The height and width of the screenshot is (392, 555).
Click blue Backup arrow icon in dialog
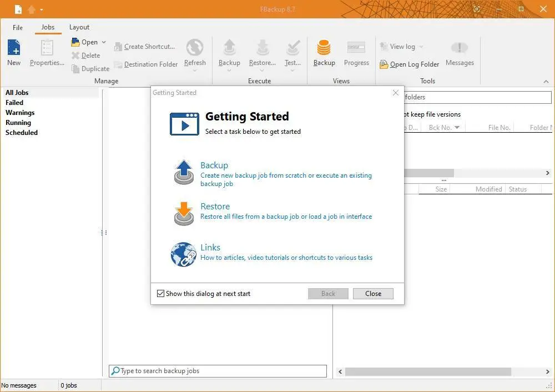[x=184, y=173]
